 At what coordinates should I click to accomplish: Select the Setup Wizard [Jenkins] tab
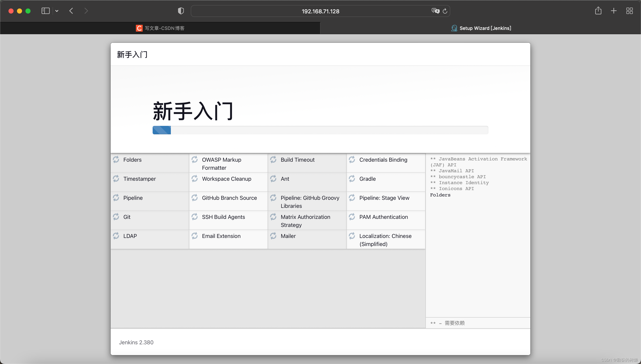click(x=481, y=28)
